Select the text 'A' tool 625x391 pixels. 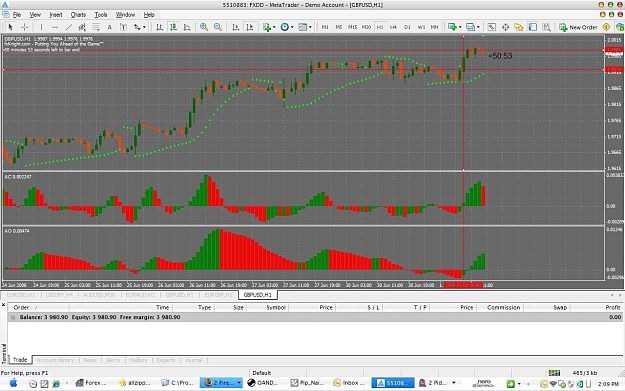pyautogui.click(x=109, y=27)
